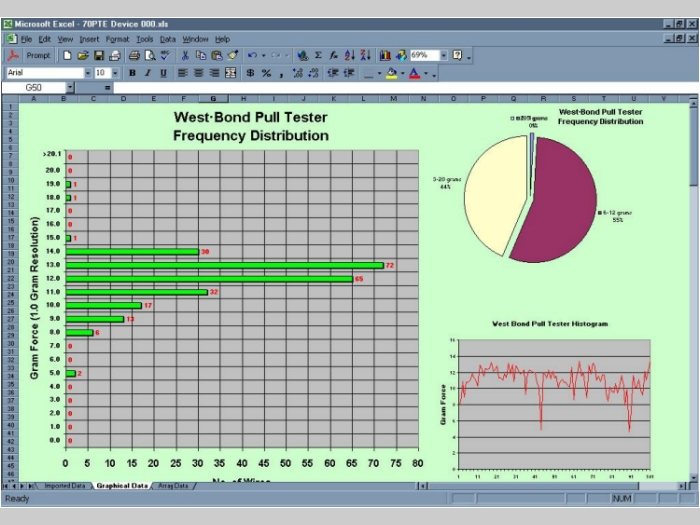Insert a hyperlink with the globe icon

tap(303, 55)
